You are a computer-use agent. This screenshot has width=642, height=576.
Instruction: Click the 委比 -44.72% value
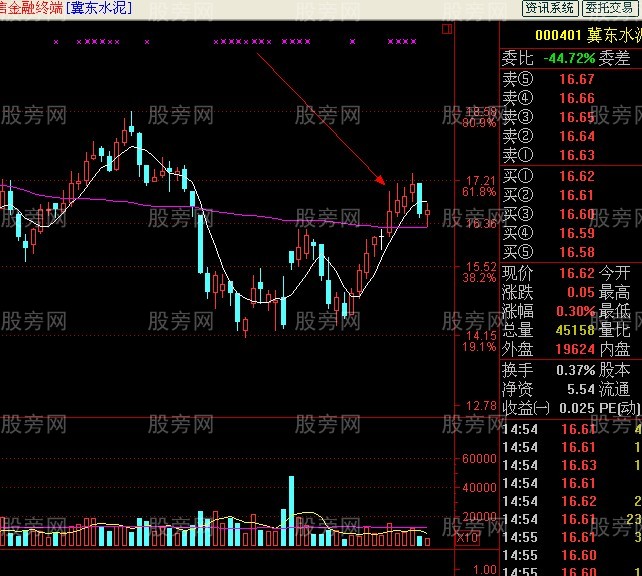click(569, 59)
